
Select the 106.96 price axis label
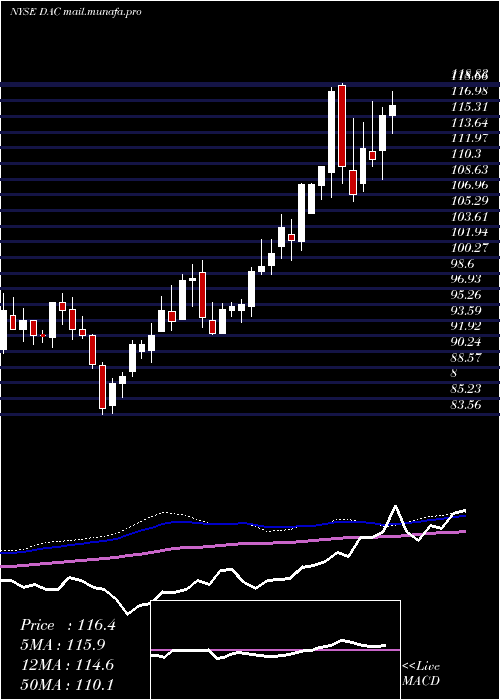[x=469, y=185]
